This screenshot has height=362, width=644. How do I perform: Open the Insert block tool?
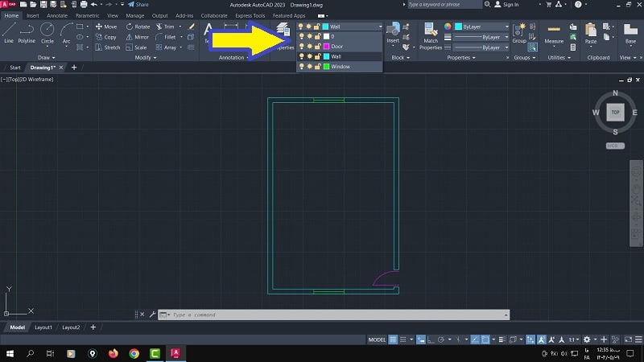pos(393,32)
